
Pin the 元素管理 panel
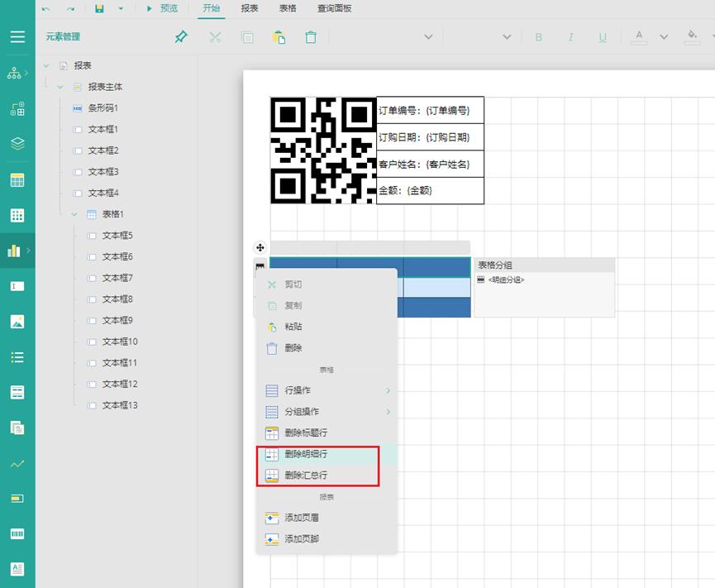179,36
